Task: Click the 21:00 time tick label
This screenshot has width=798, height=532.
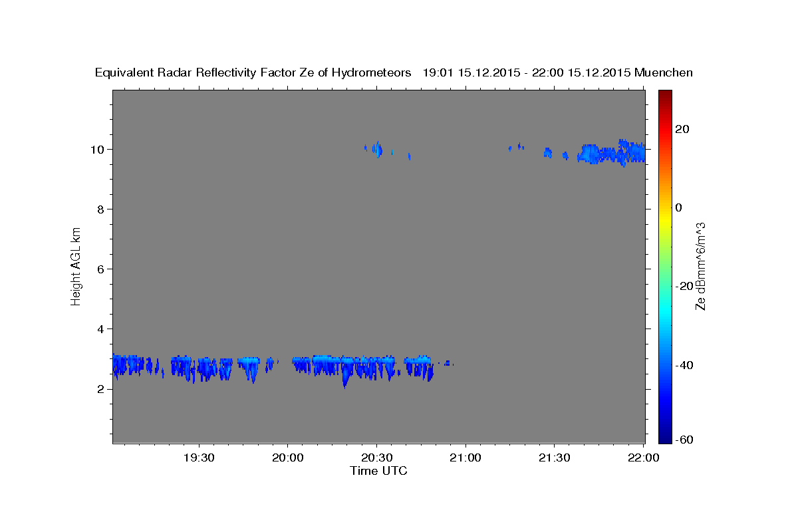Action: (465, 458)
